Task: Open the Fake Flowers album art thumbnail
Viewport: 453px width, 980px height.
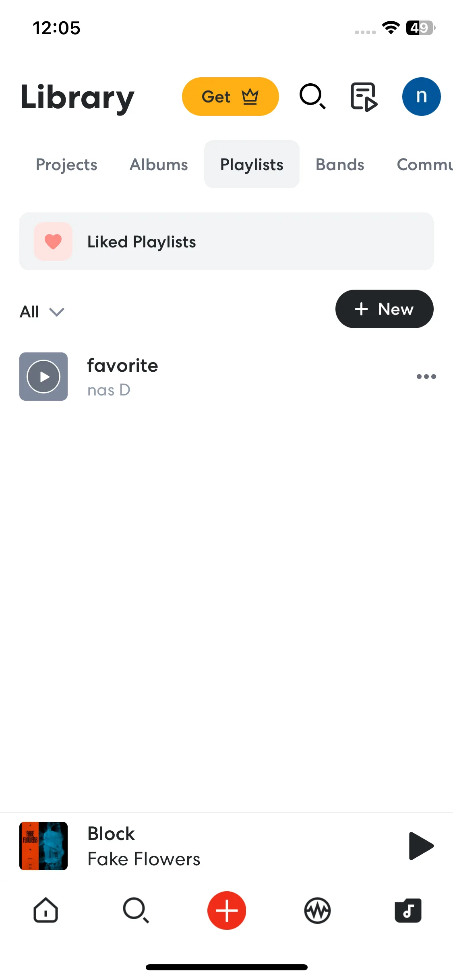Action: pyautogui.click(x=43, y=846)
